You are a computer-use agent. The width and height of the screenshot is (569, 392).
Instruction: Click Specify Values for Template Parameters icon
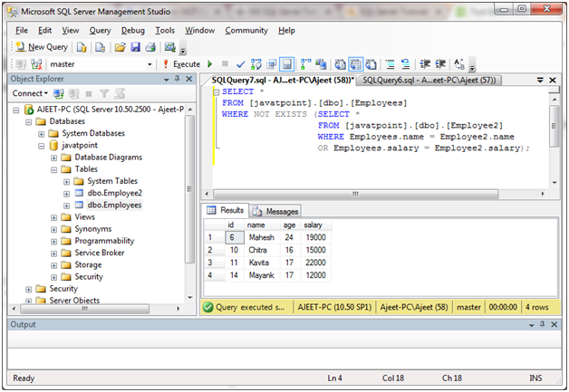click(x=459, y=64)
